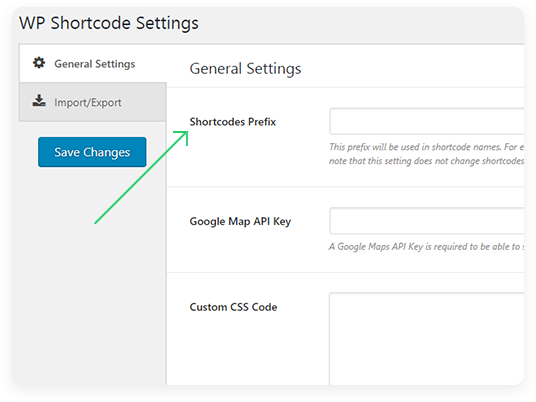Click the 'This prefix will be used' description

(426, 147)
